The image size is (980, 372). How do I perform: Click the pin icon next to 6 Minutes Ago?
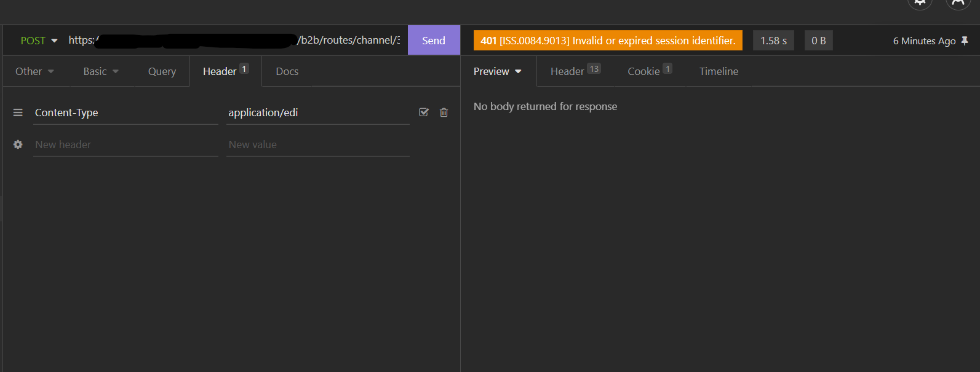pos(965,41)
